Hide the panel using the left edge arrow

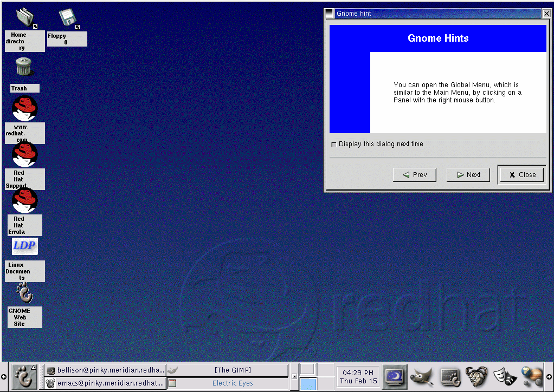(4, 377)
